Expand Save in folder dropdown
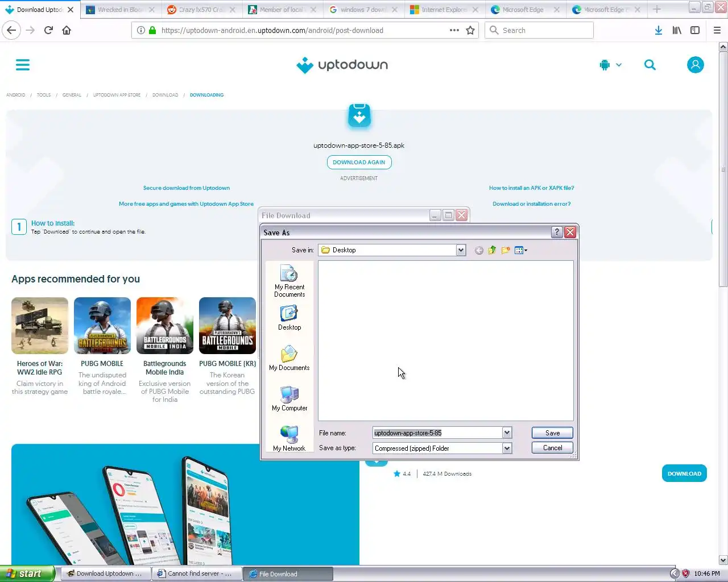Screen dimensions: 728x582 click(x=461, y=250)
